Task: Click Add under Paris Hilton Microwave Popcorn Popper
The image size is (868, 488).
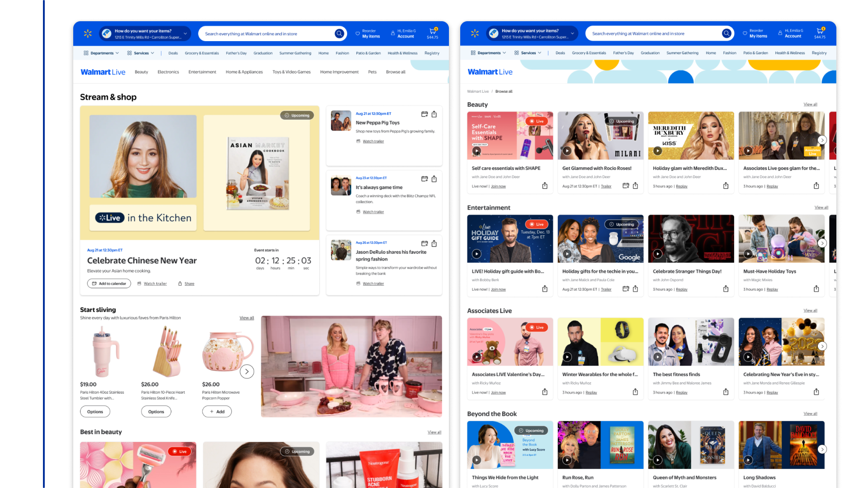Action: [217, 412]
